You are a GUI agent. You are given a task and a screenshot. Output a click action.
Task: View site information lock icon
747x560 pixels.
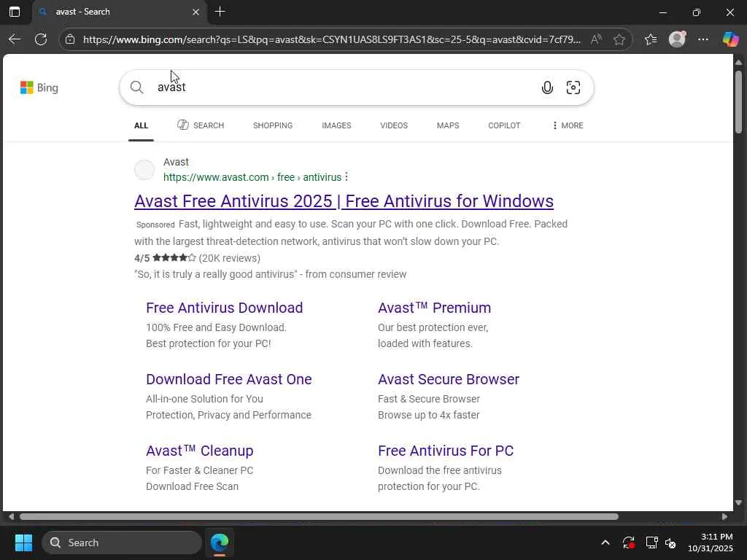[x=70, y=39]
